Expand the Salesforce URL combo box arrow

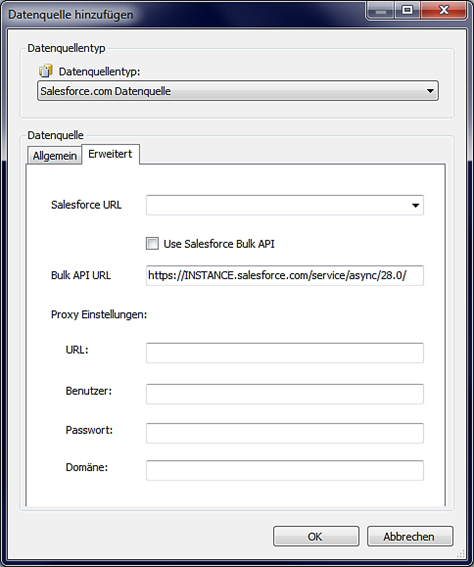(415, 205)
